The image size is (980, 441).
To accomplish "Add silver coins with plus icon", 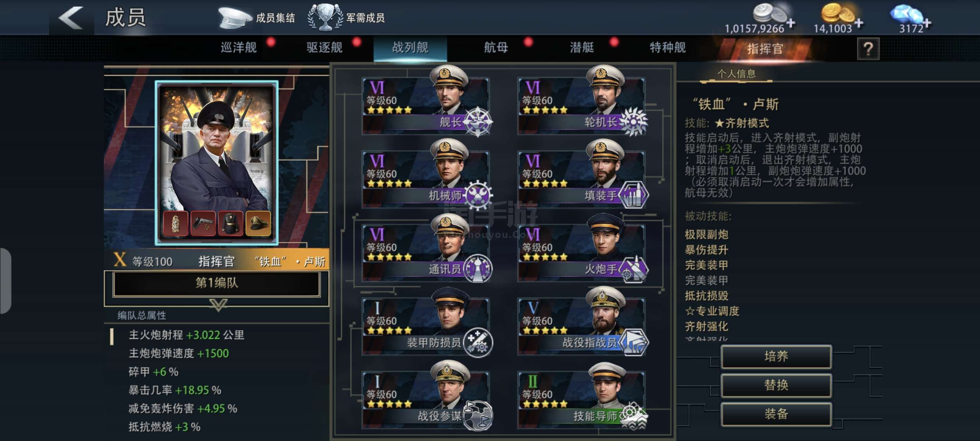I will coord(791,23).
